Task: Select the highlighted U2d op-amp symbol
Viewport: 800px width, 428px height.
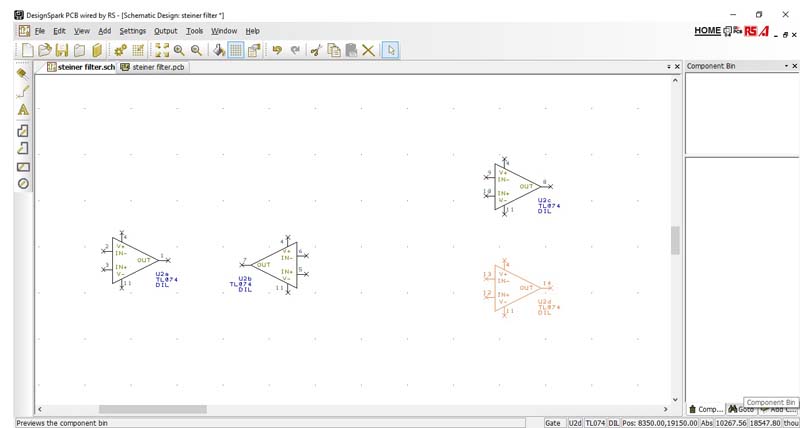Action: pyautogui.click(x=518, y=288)
